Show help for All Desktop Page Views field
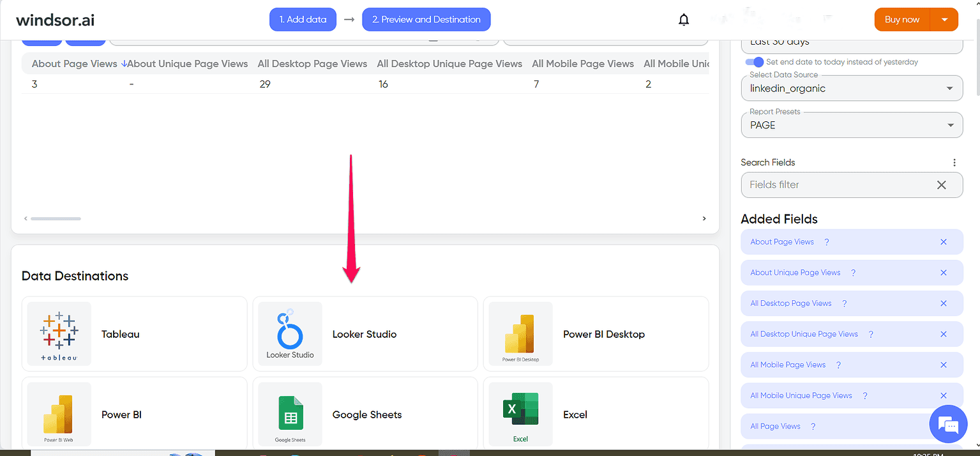This screenshot has width=980, height=456. coord(844,303)
